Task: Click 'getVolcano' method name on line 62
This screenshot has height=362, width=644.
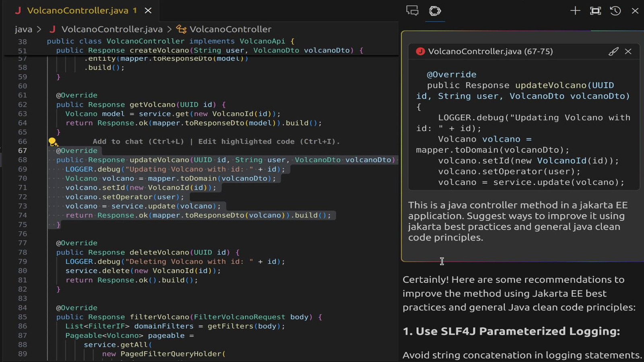Action: pyautogui.click(x=153, y=105)
